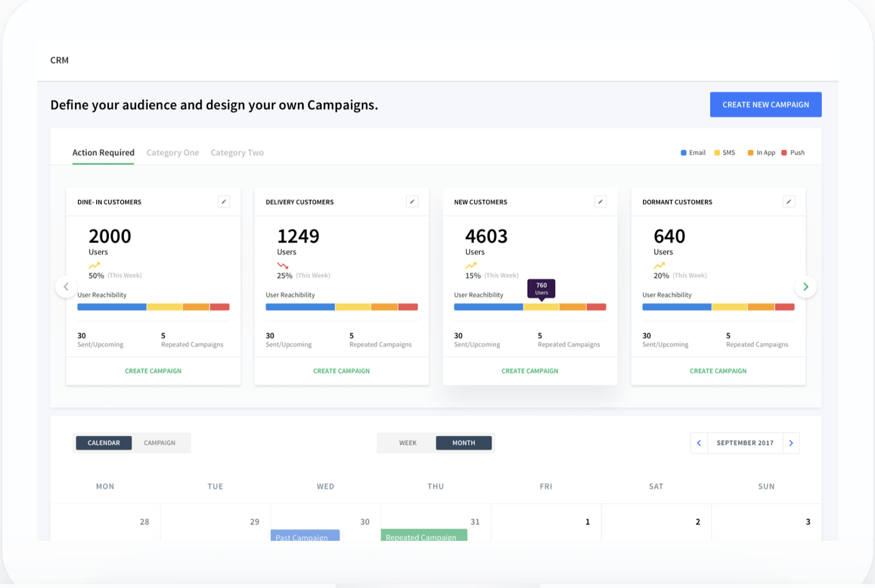Viewport: 875px width, 588px height.
Task: Switch to the Category Two tab
Action: click(x=237, y=153)
